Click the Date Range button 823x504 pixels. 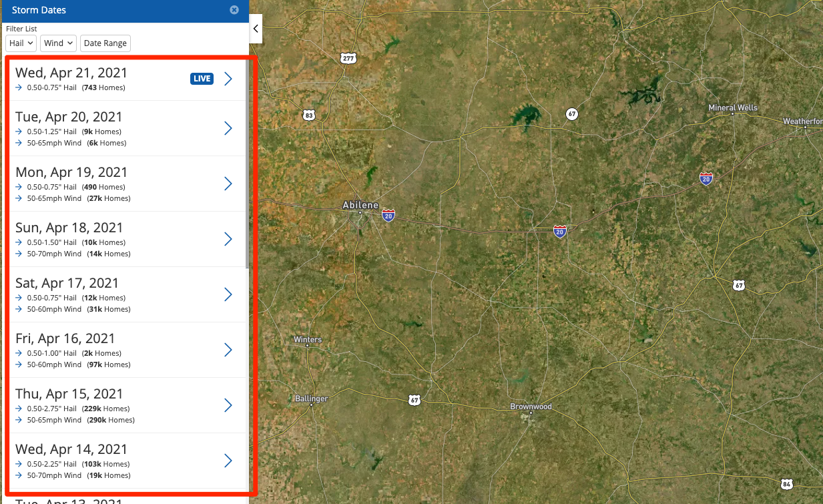pos(105,43)
